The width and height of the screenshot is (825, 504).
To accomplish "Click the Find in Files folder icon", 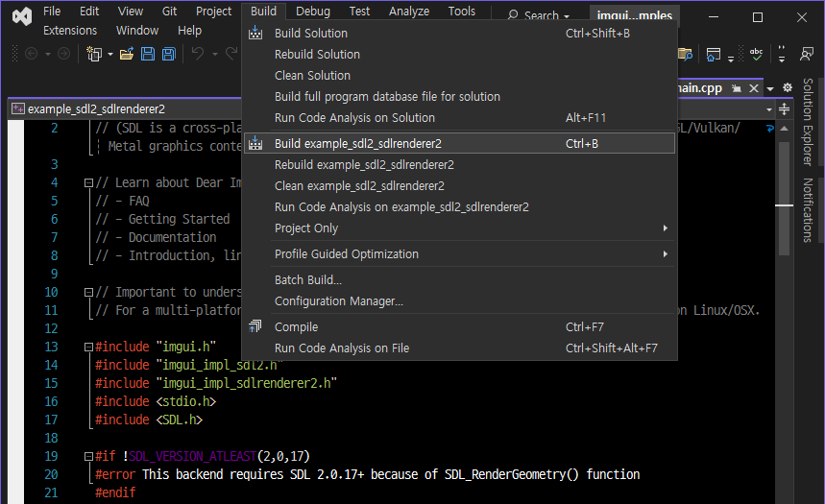I will click(x=685, y=54).
